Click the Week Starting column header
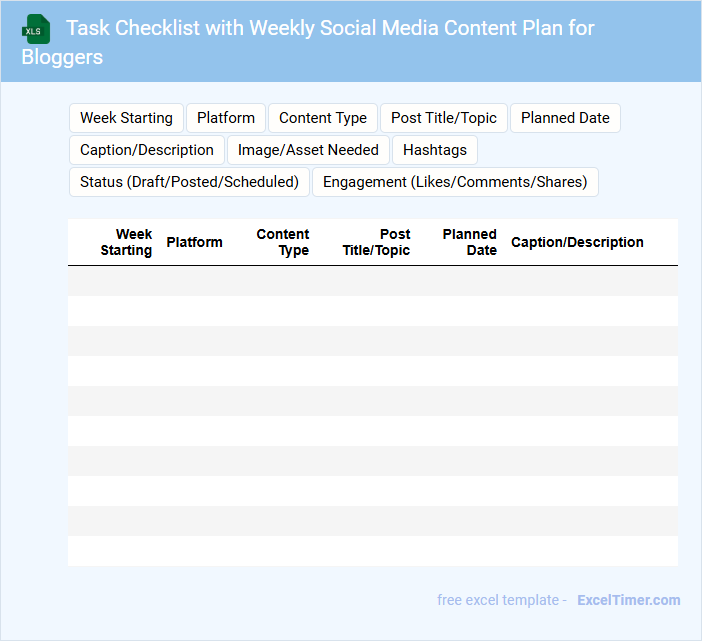 point(126,242)
